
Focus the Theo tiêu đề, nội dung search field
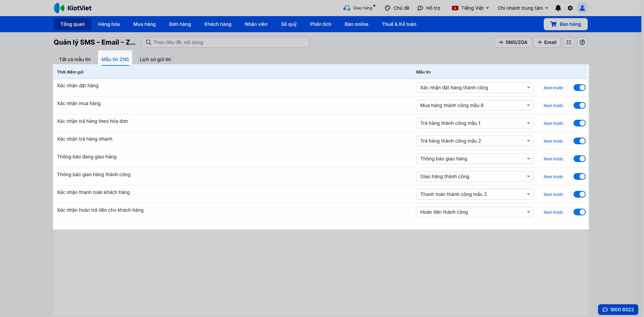(x=225, y=42)
